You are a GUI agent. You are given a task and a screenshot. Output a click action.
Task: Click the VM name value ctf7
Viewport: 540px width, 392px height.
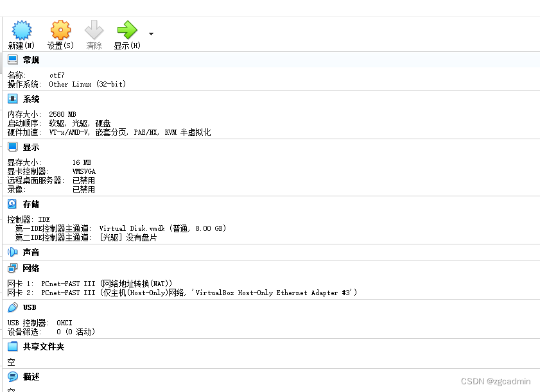coord(57,75)
